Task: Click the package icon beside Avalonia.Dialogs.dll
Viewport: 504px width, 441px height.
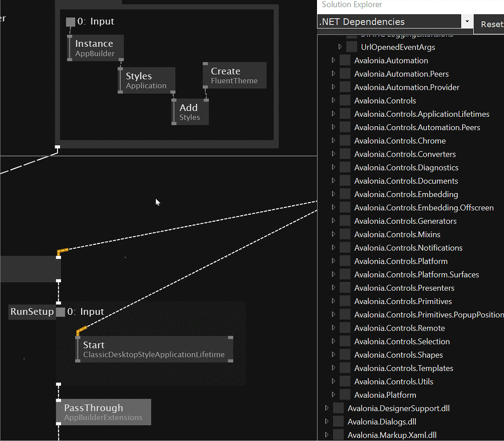Action: pyautogui.click(x=338, y=421)
